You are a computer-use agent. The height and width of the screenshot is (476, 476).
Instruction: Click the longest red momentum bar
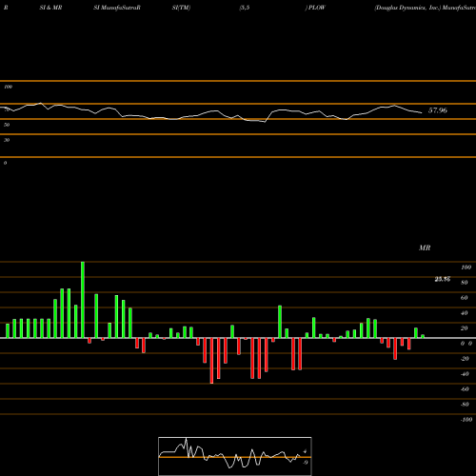point(211,361)
